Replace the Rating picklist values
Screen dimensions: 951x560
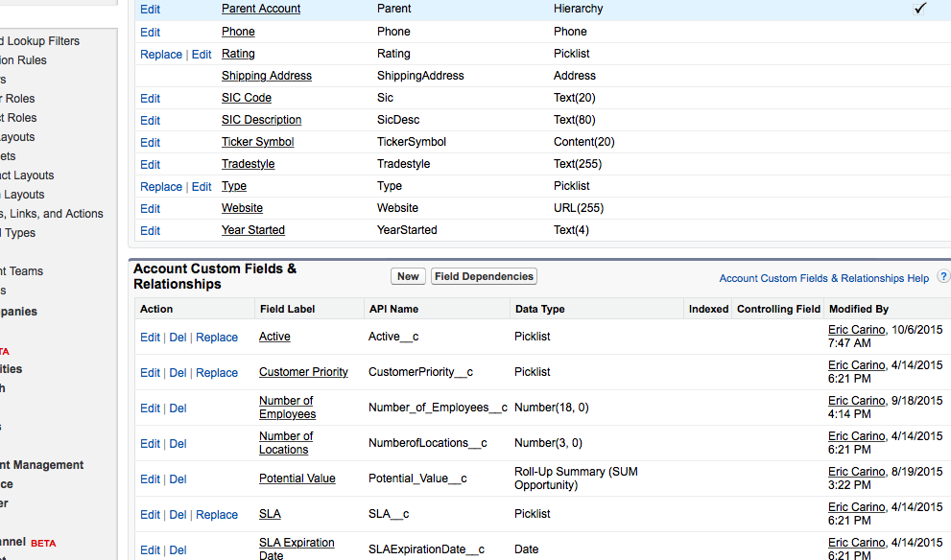pos(160,55)
